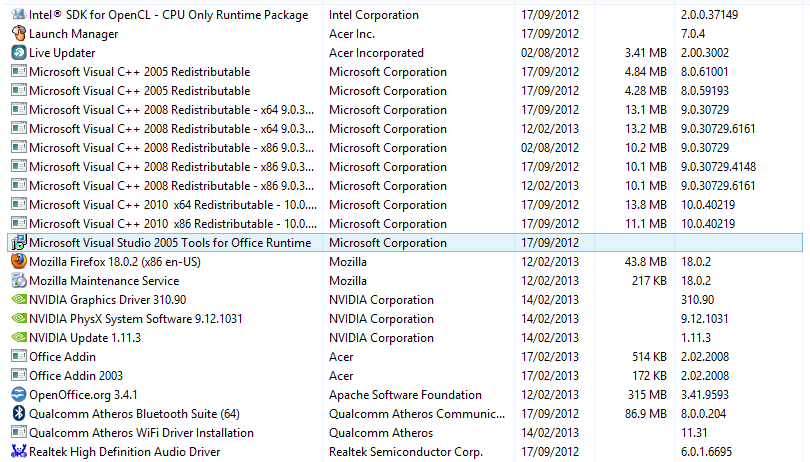Click the NVIDIA Update icon
Image resolution: width=810 pixels, height=462 pixels.
tap(19, 337)
